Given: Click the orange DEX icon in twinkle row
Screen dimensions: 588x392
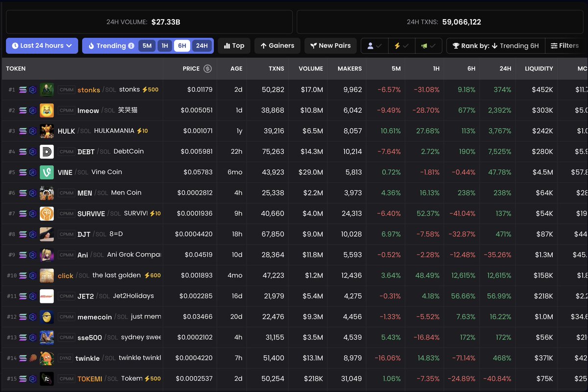Looking at the screenshot, I should (32, 358).
